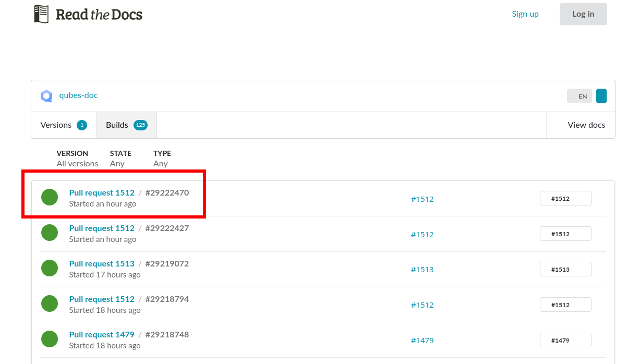Click green status circle for build #29219072

pyautogui.click(x=50, y=268)
